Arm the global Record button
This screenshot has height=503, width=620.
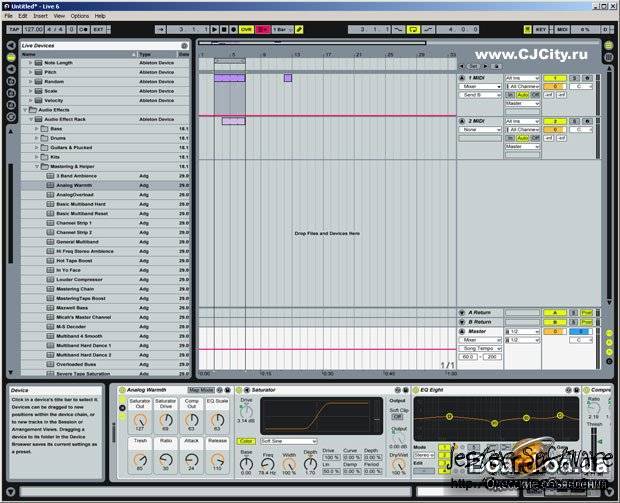233,29
